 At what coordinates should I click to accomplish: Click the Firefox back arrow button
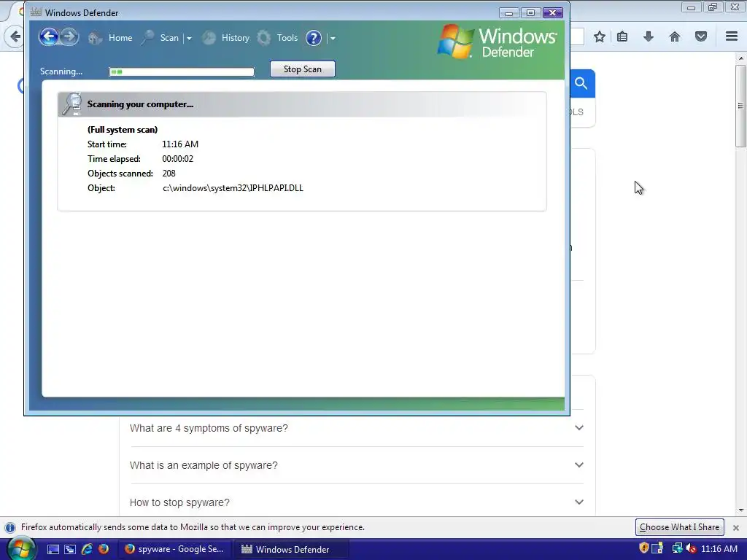coord(15,36)
